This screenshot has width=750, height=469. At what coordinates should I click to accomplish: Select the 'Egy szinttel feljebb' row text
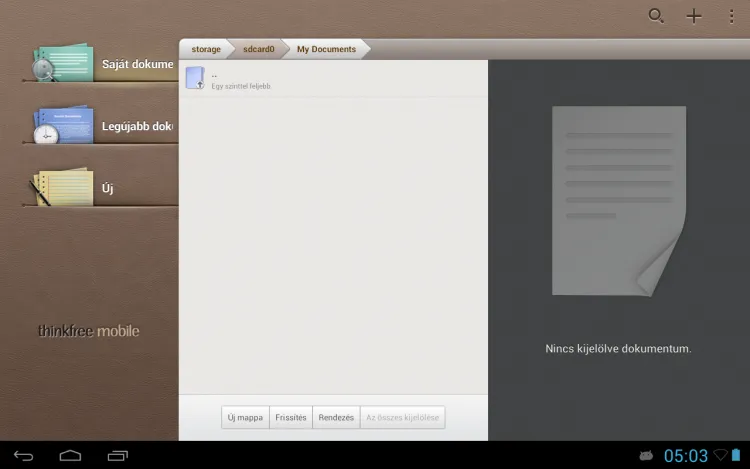click(241, 86)
